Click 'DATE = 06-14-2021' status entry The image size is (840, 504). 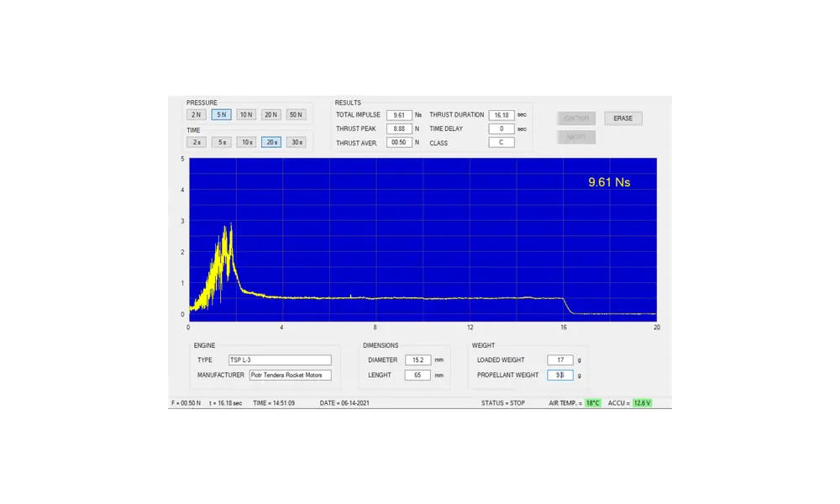click(x=344, y=403)
